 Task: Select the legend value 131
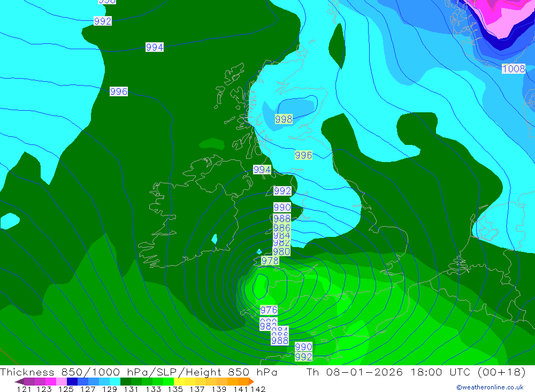tap(131, 389)
